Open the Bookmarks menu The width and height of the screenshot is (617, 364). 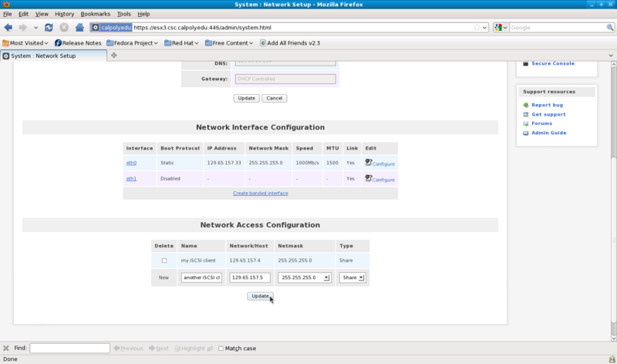(95, 14)
